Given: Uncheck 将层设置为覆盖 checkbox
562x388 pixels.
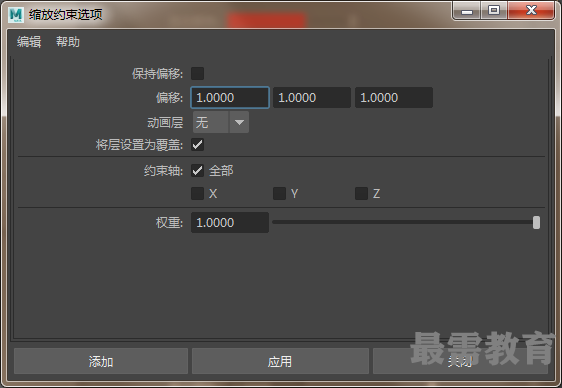Looking at the screenshot, I should click(197, 145).
